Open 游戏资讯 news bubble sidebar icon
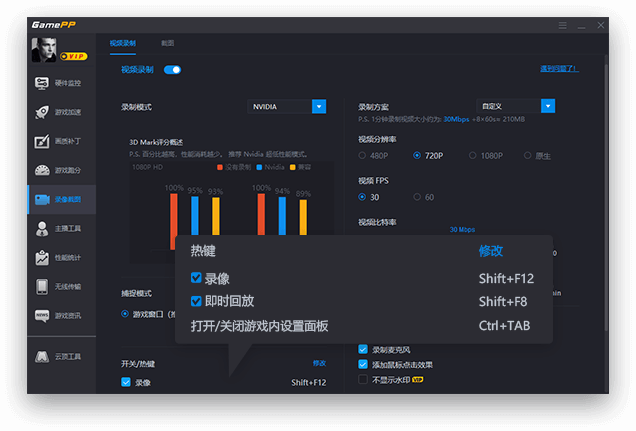 (42, 316)
